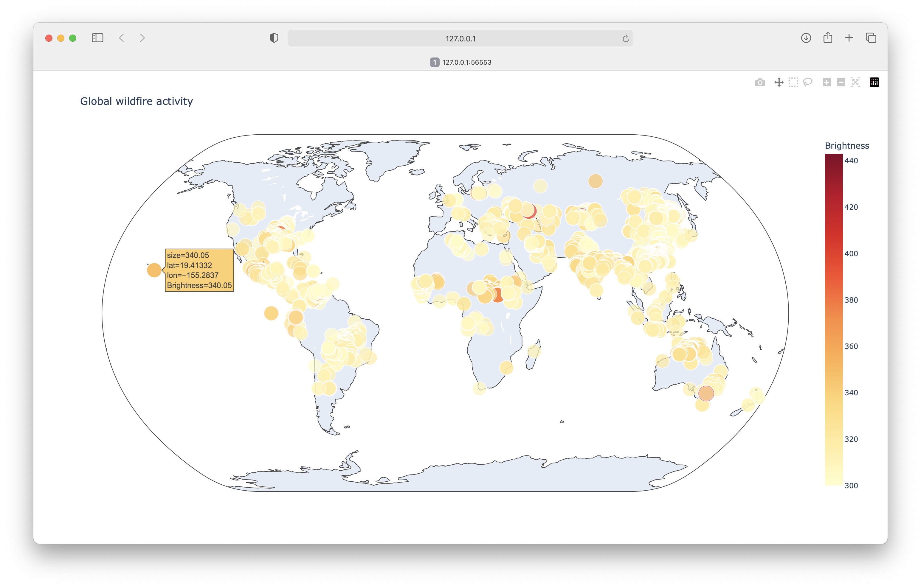Choose the Box Select tool
This screenshot has height=588, width=921.
[x=793, y=82]
